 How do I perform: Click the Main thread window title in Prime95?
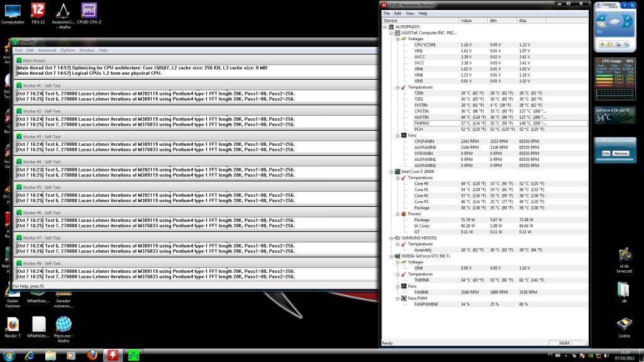tap(34, 60)
